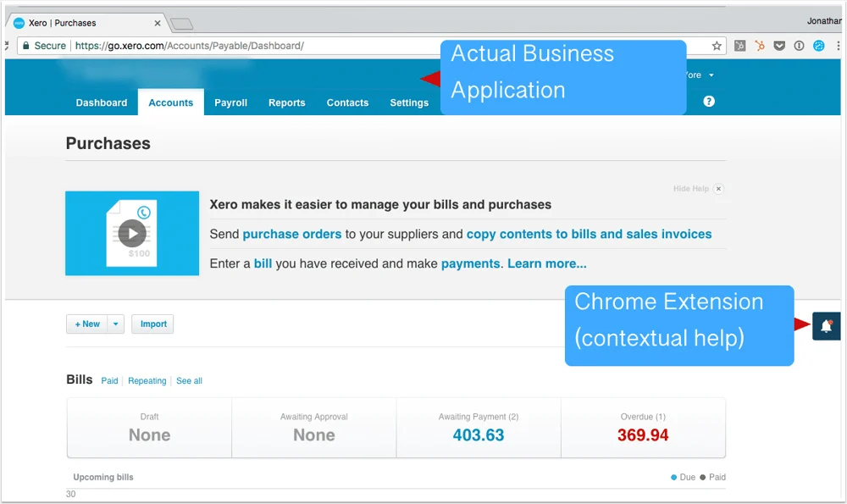Bookmark page with star icon

(717, 46)
